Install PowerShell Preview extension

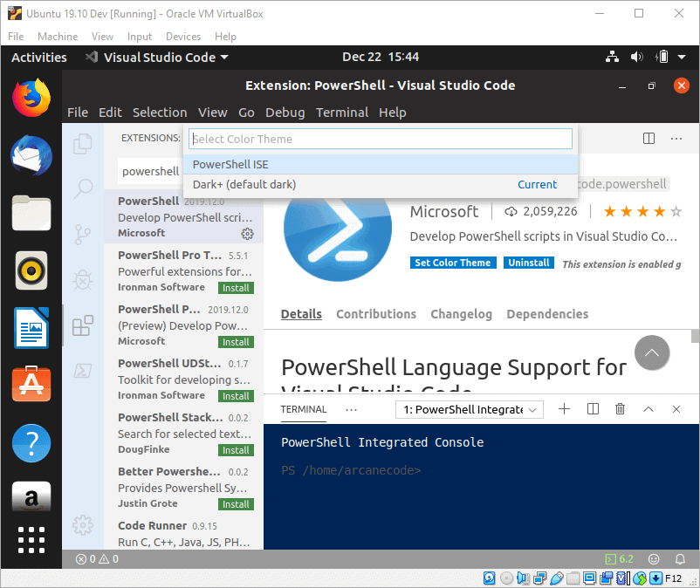point(237,342)
